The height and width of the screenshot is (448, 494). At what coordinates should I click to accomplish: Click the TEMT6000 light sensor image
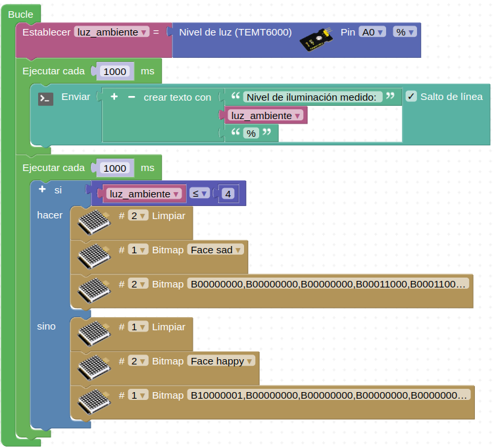pyautogui.click(x=315, y=41)
